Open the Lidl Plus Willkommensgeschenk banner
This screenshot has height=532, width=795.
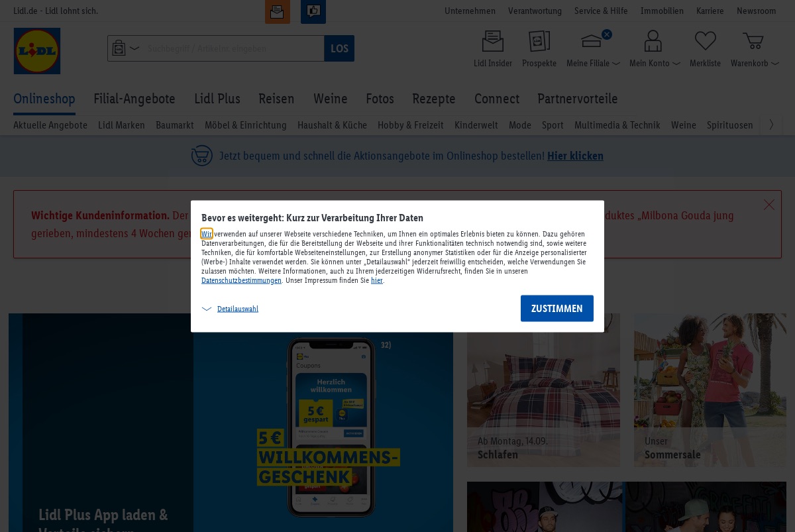click(231, 423)
